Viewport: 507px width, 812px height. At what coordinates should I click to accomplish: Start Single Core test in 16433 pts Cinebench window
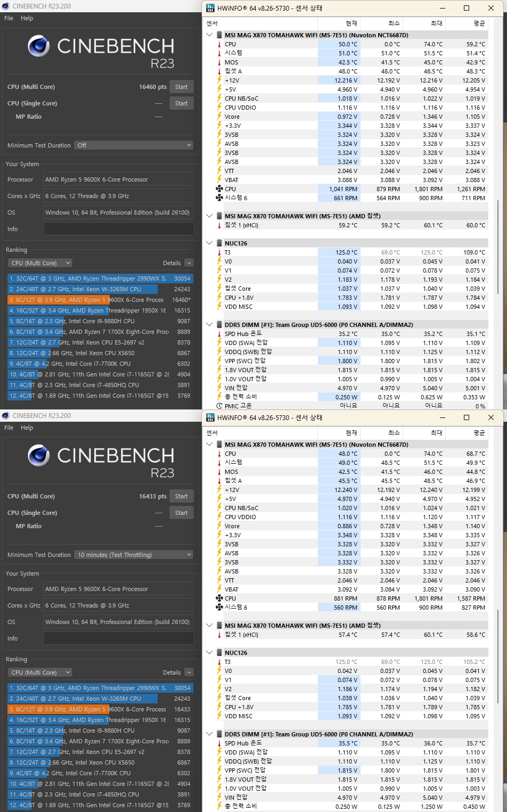point(181,513)
